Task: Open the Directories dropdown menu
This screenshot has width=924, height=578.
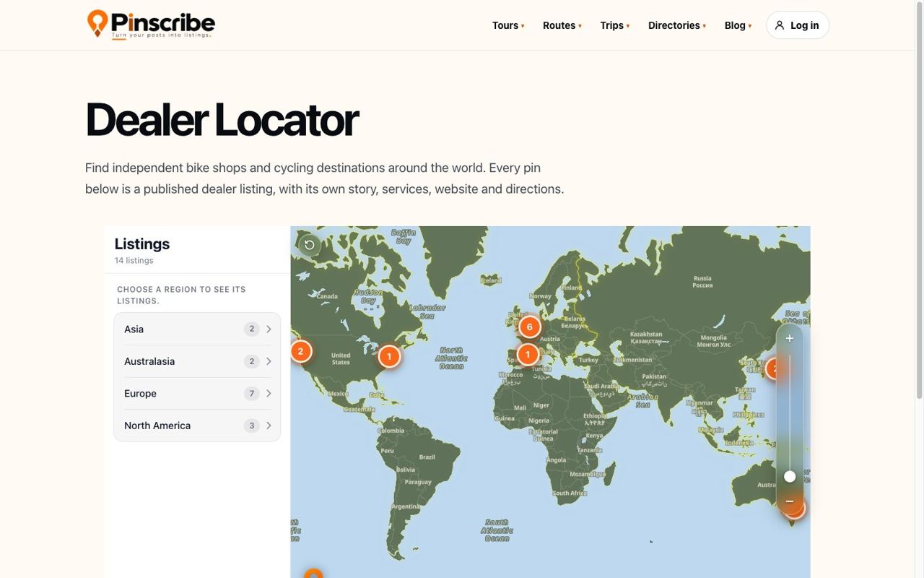Action: (677, 25)
